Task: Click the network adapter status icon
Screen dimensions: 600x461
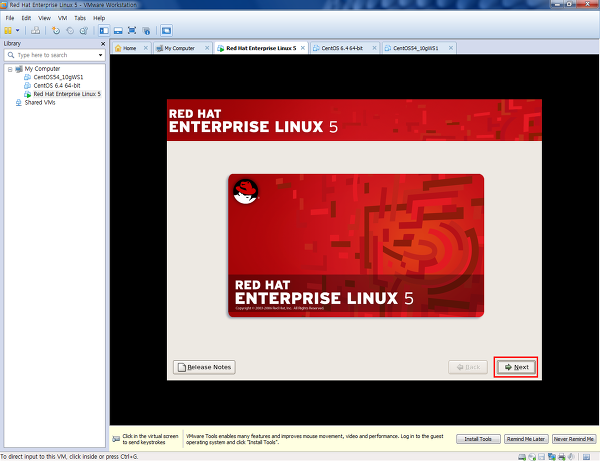Action: coord(552,457)
